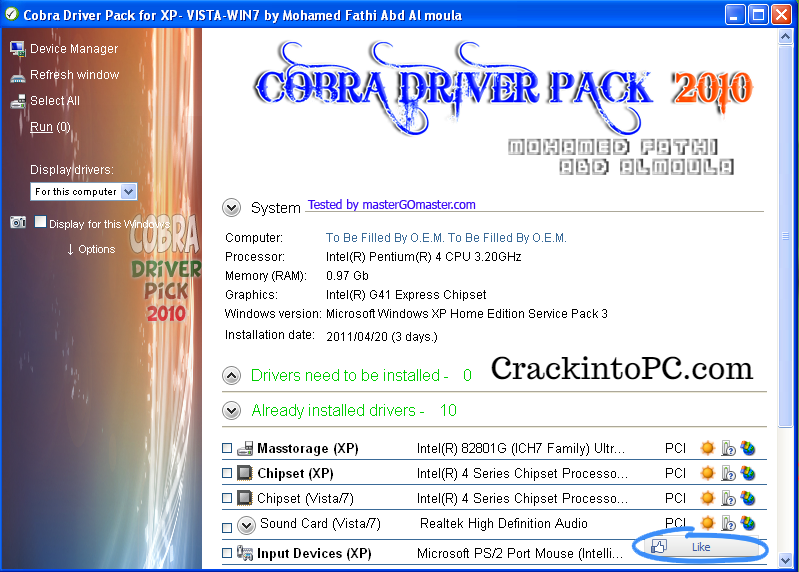
Task: Click the vertical scrollbar up arrow
Action: [785, 37]
